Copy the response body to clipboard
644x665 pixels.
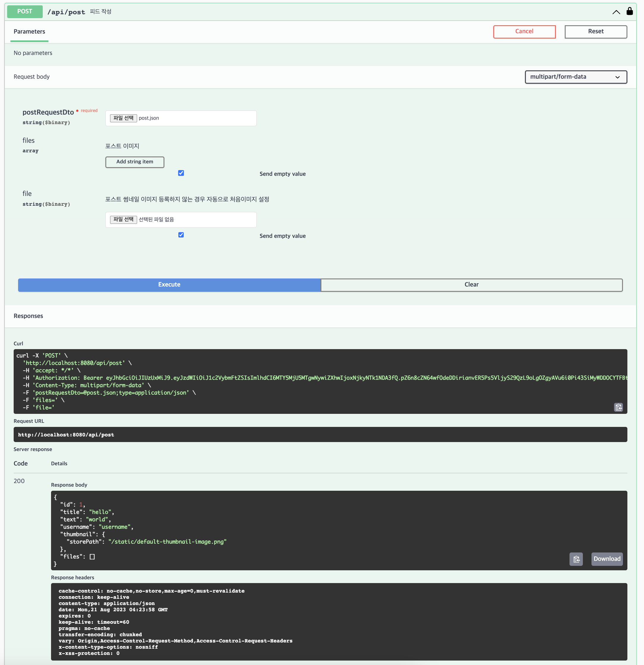pyautogui.click(x=576, y=559)
